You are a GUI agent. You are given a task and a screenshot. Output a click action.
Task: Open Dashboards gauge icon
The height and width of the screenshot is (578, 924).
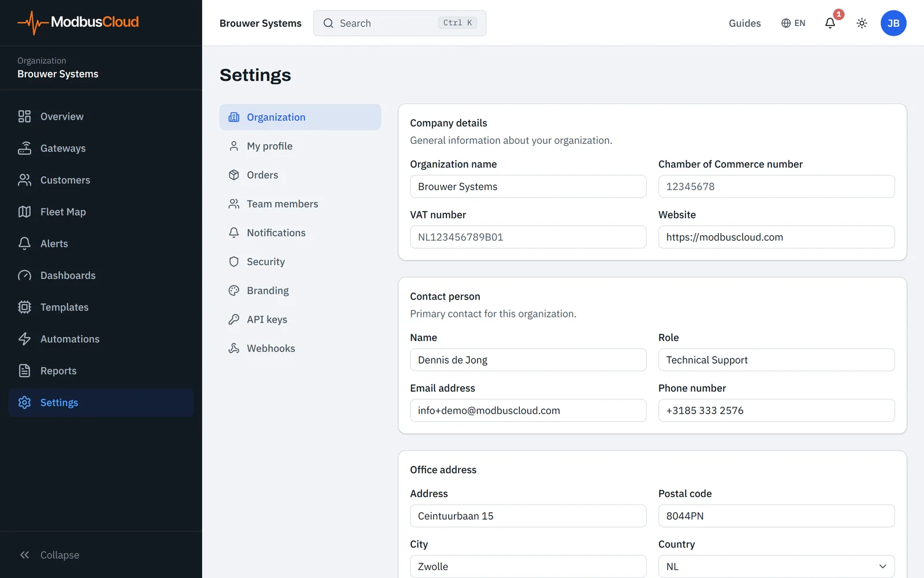coord(24,275)
